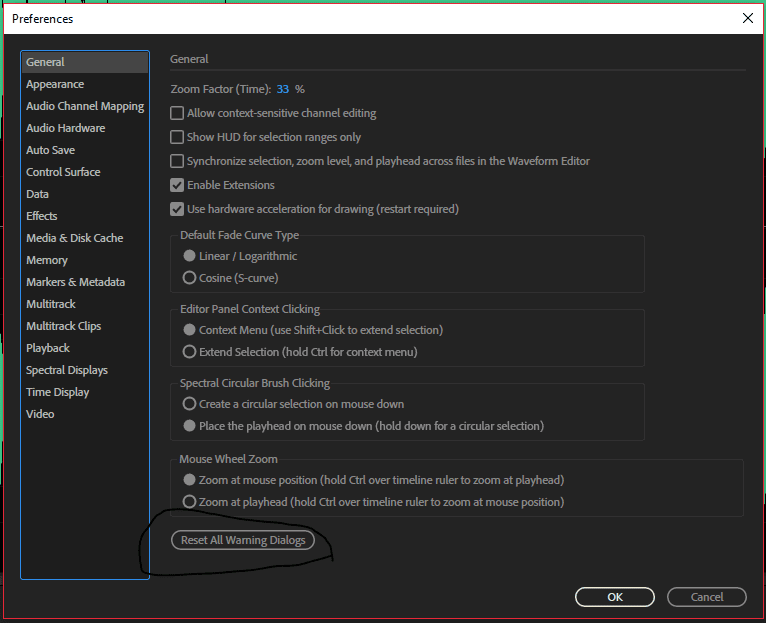Image resolution: width=766 pixels, height=623 pixels.
Task: Toggle hardware acceleration for drawing checkbox
Action: point(177,209)
